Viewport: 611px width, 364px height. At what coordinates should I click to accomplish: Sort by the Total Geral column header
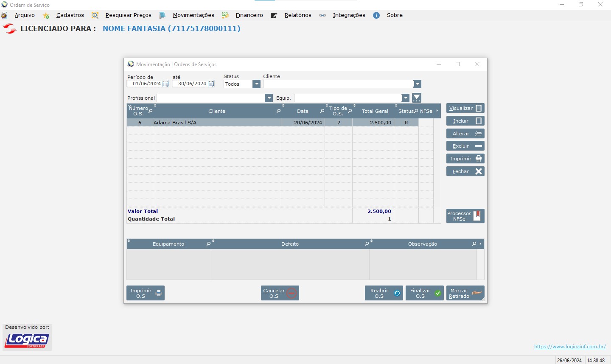pos(375,111)
